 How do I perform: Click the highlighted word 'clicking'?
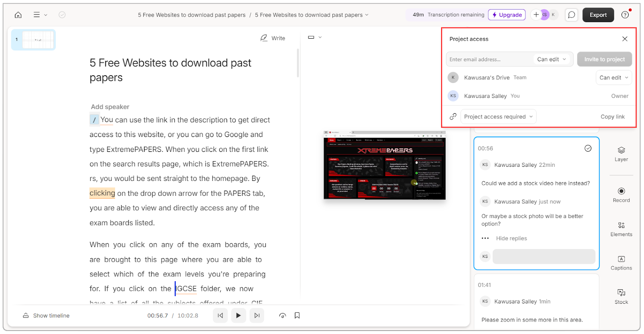[102, 193]
